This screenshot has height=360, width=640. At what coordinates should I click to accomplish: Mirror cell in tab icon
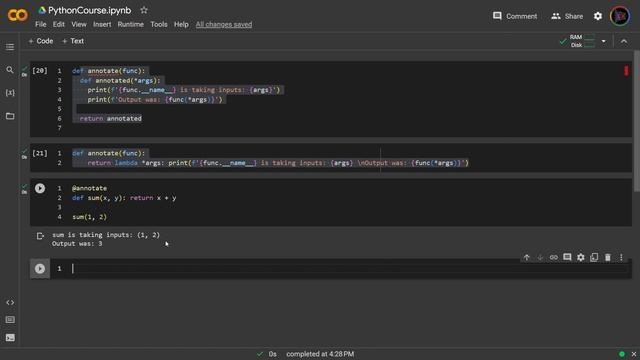[x=594, y=257]
